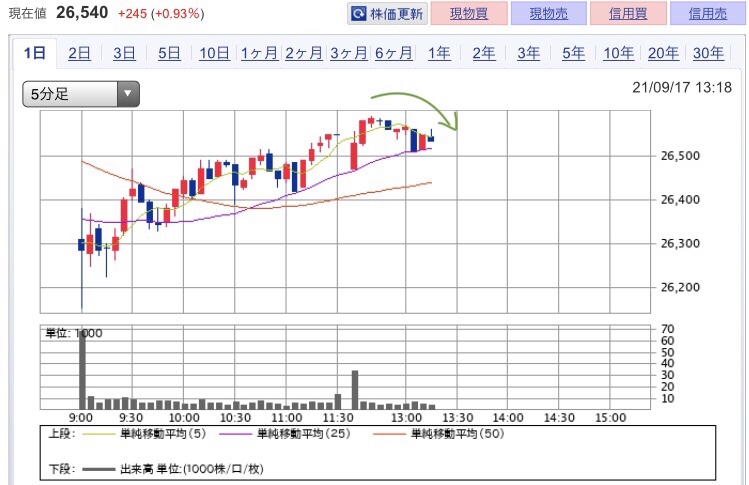Switch to the 2年 range

coord(484,53)
